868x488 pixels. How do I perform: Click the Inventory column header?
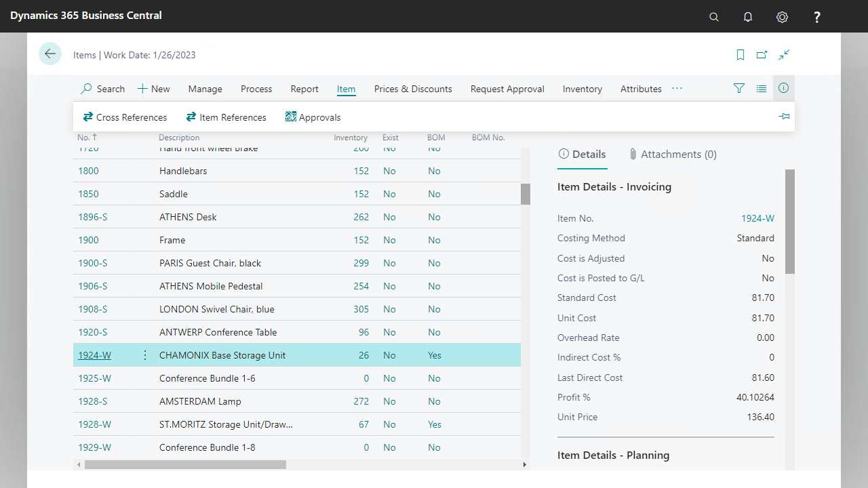coord(351,138)
